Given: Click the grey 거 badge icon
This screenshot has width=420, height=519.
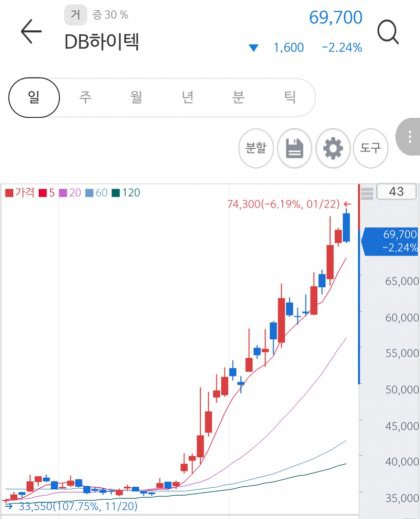Looking at the screenshot, I should tap(75, 15).
